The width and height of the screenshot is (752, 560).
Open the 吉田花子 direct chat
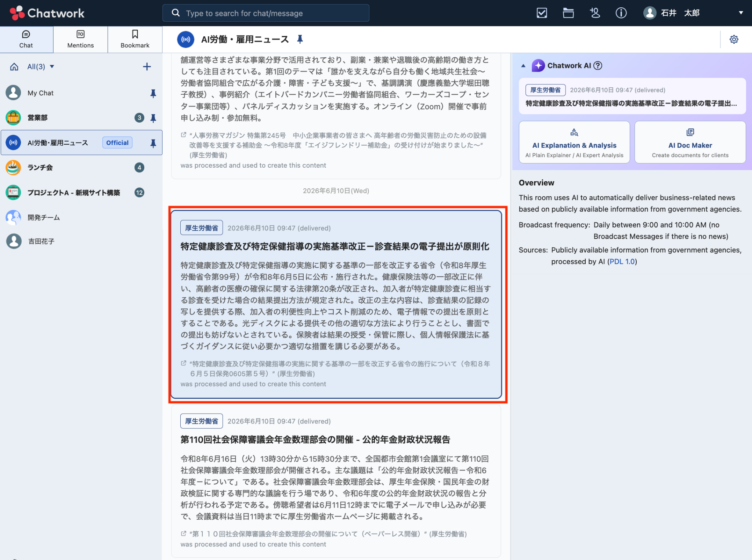pos(81,241)
